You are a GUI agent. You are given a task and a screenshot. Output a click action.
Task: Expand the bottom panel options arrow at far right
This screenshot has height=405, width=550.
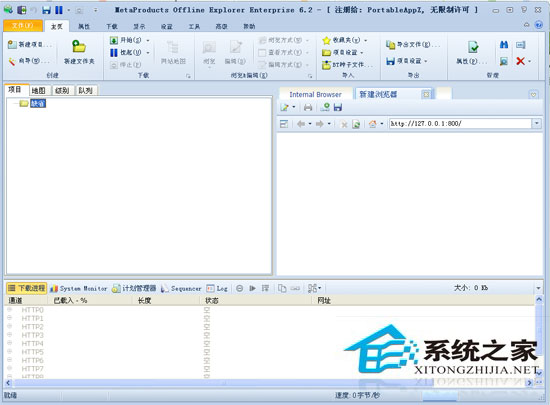(538, 288)
